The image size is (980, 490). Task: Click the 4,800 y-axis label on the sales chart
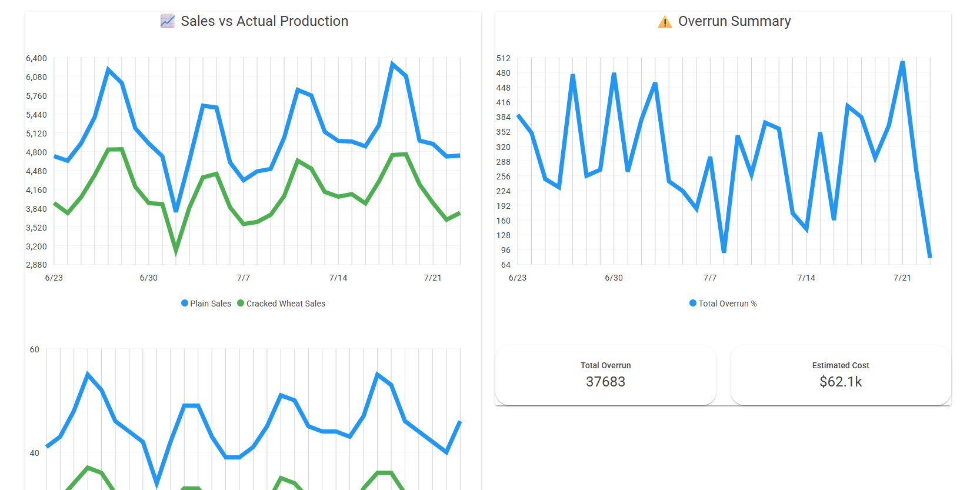click(36, 152)
